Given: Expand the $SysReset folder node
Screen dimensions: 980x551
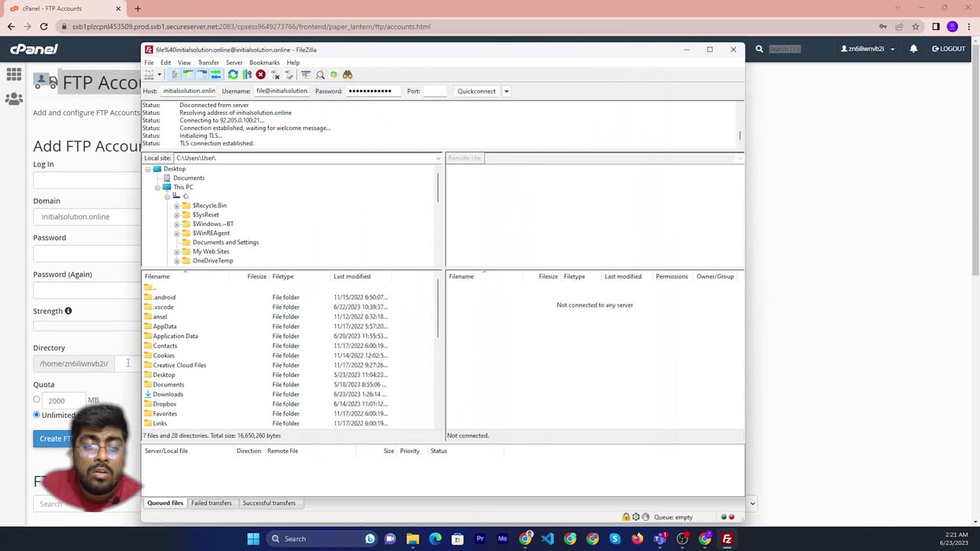Looking at the screenshot, I should click(x=177, y=215).
